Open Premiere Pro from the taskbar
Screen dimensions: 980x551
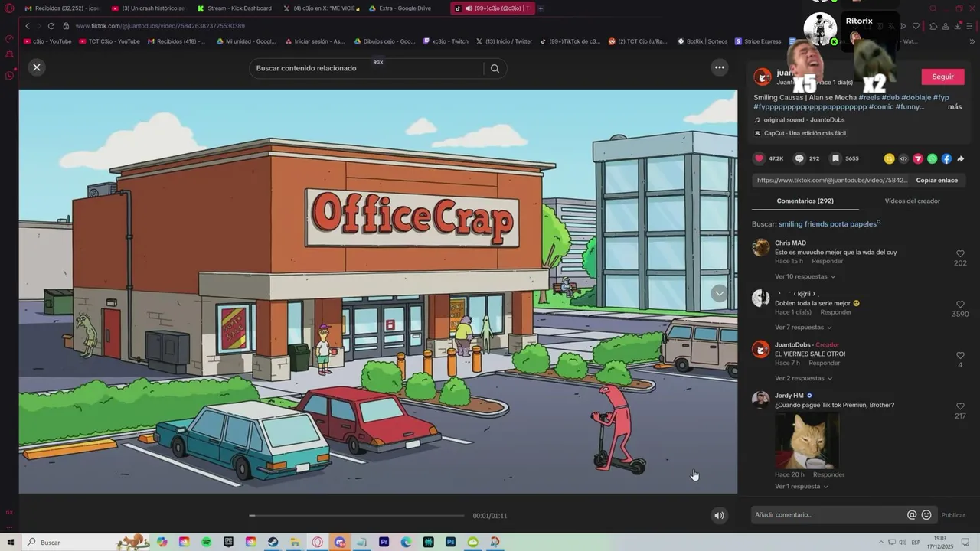point(384,542)
